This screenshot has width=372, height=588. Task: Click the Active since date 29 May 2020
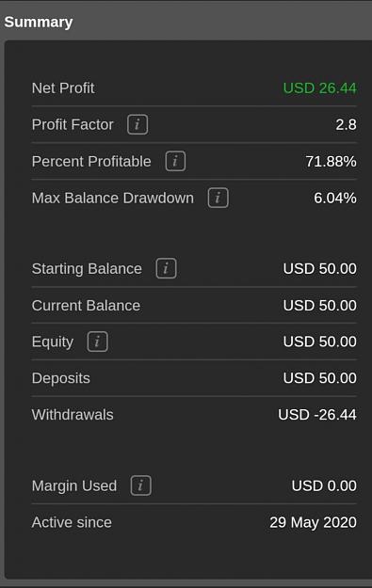pyautogui.click(x=313, y=522)
